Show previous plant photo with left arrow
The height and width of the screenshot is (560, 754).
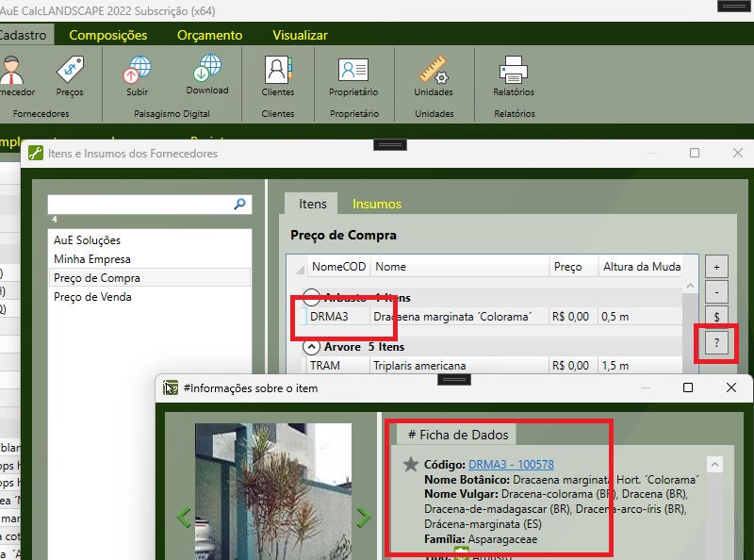point(184,517)
